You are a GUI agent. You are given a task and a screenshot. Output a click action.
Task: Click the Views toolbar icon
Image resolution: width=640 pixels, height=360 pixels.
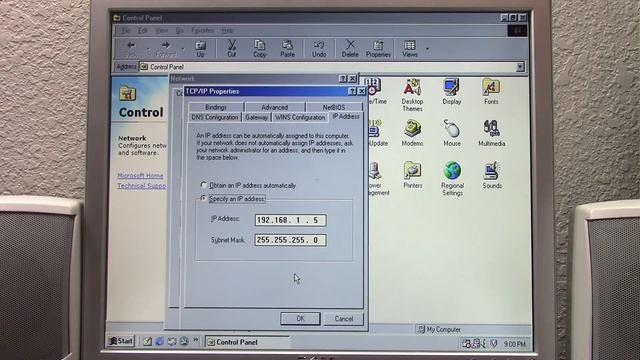(x=410, y=49)
